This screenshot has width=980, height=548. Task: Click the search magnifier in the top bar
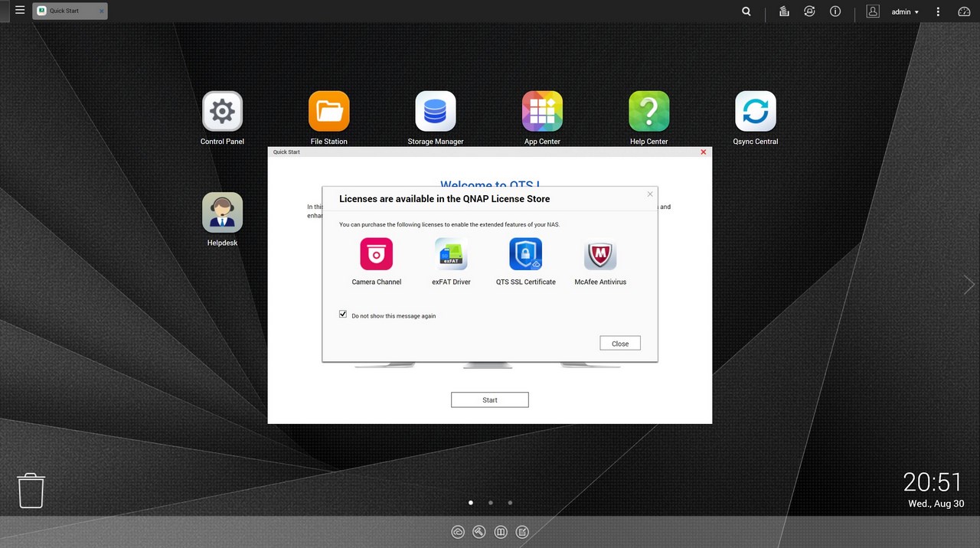point(746,11)
